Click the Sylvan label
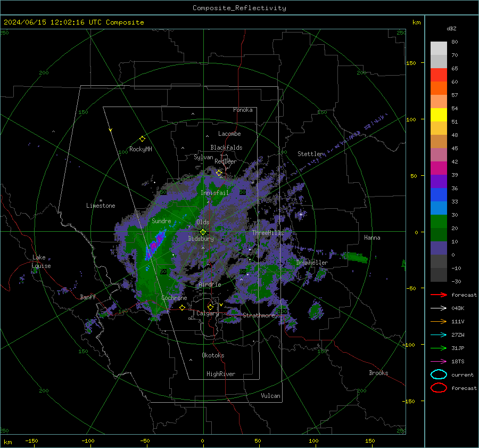Viewport: 479px width, 448px height. point(203,157)
